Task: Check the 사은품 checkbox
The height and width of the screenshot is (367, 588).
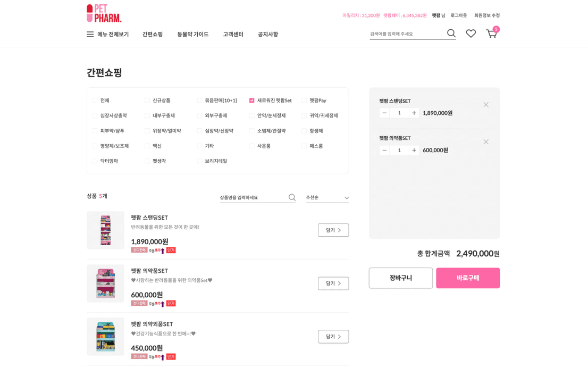Action: click(251, 146)
